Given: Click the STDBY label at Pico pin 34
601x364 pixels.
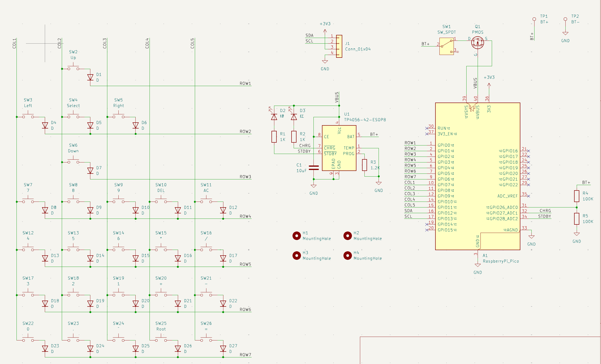Looking at the screenshot, I should coord(544,216).
